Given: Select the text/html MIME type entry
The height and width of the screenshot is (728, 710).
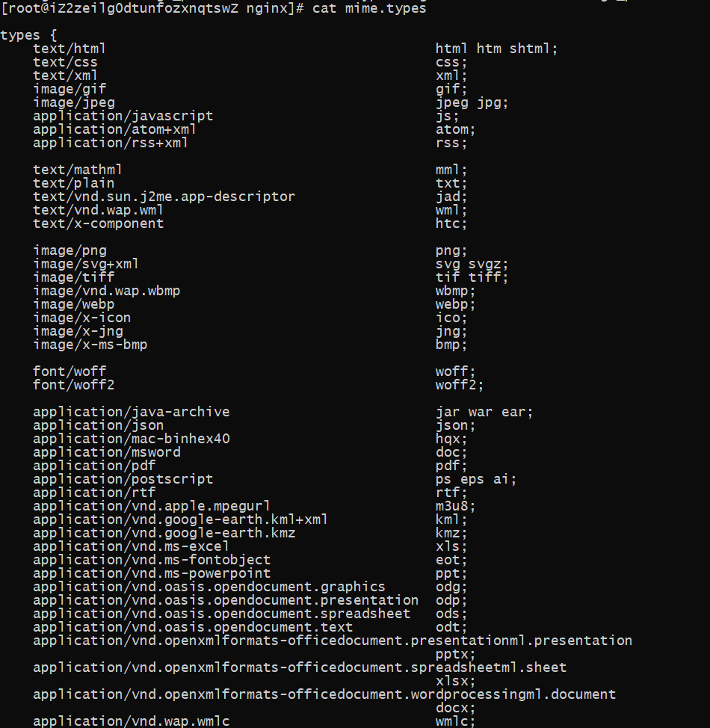Looking at the screenshot, I should (x=70, y=49).
